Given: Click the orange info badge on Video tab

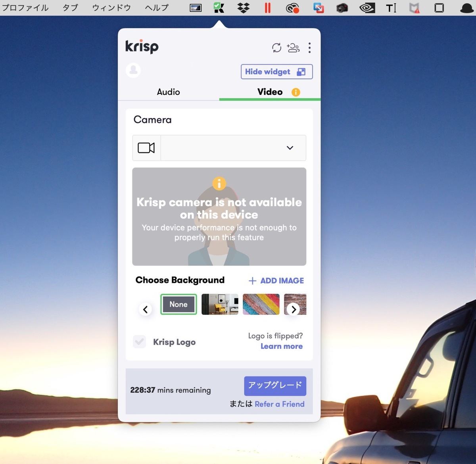Looking at the screenshot, I should (296, 92).
